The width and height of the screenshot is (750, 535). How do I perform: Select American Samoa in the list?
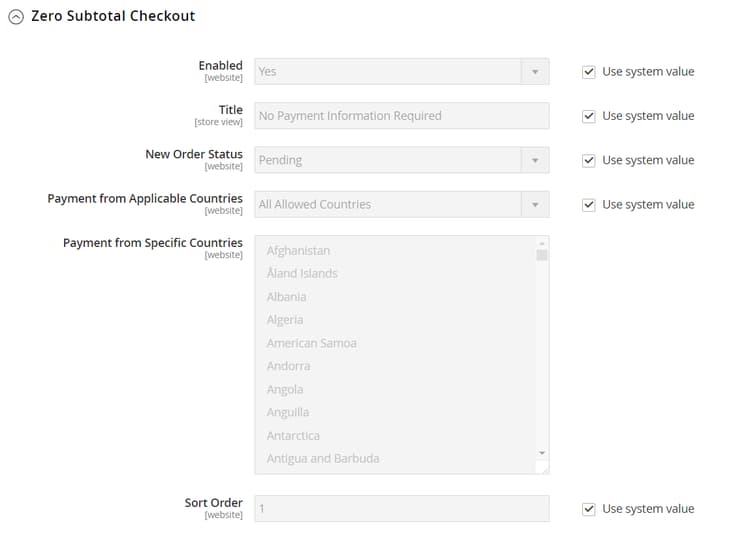[311, 343]
